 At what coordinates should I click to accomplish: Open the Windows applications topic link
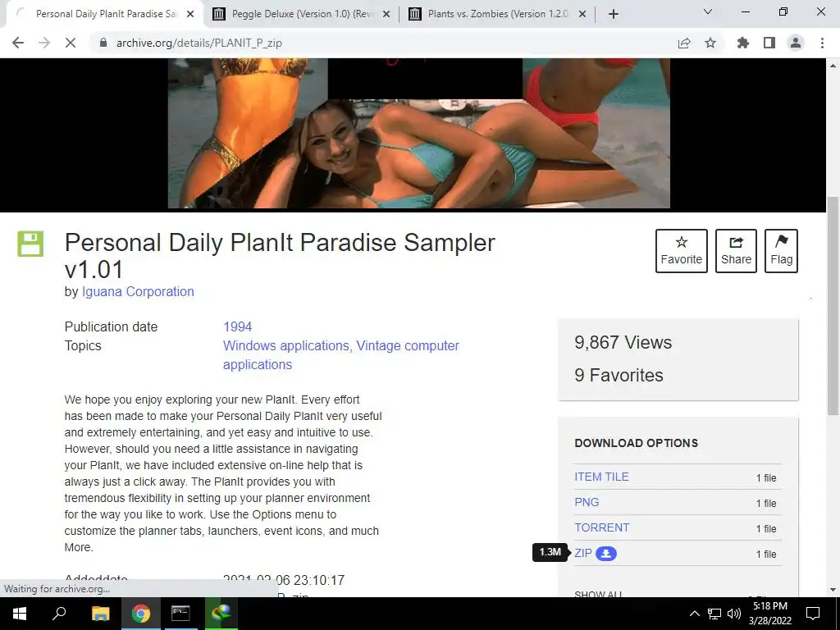(x=285, y=345)
